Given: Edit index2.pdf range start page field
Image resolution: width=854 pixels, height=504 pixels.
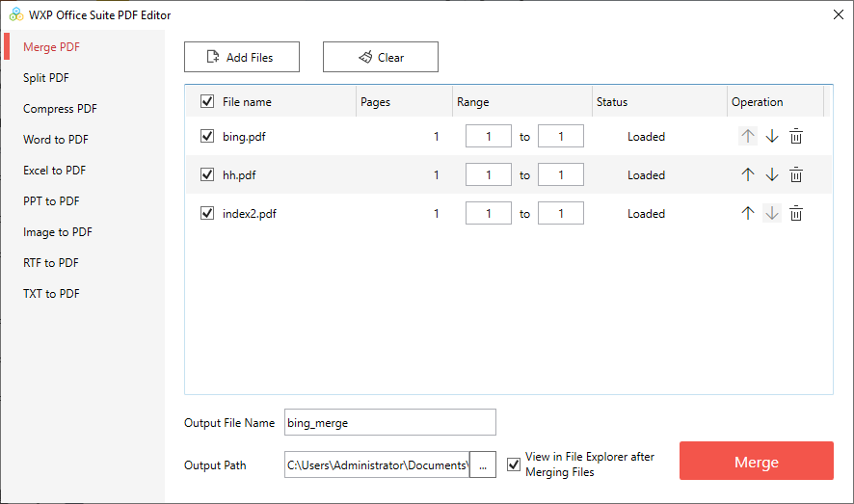Looking at the screenshot, I should [x=489, y=213].
